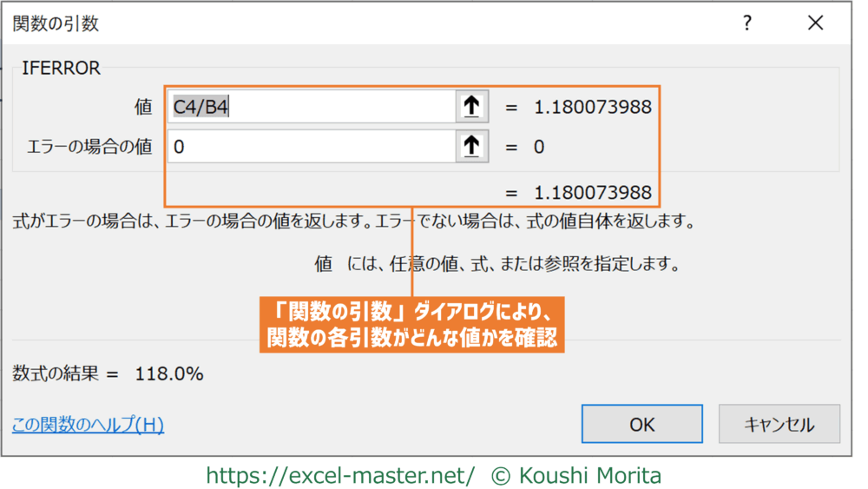Click the https://excel-master.net/ URL text
Viewport: 868px width, 489px height.
click(x=340, y=475)
